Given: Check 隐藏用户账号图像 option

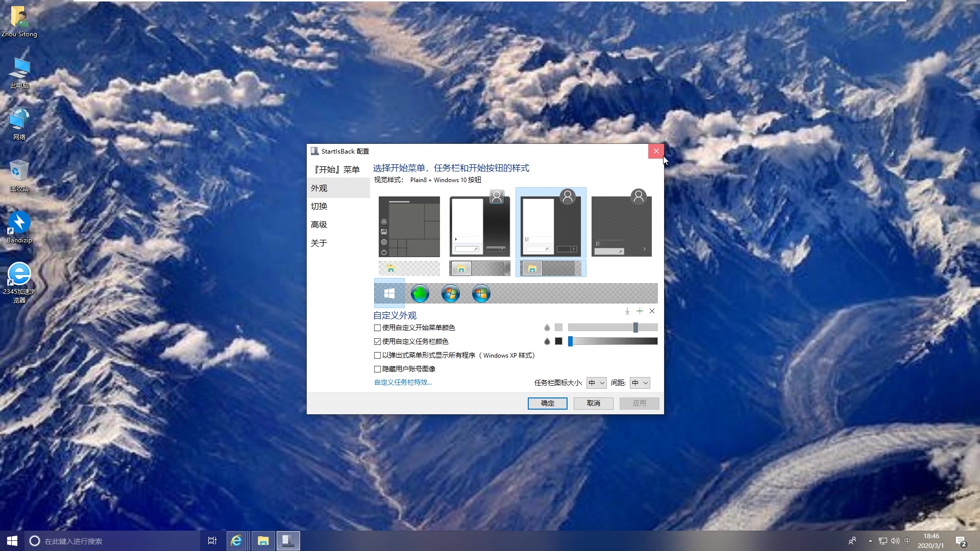Looking at the screenshot, I should (x=378, y=369).
